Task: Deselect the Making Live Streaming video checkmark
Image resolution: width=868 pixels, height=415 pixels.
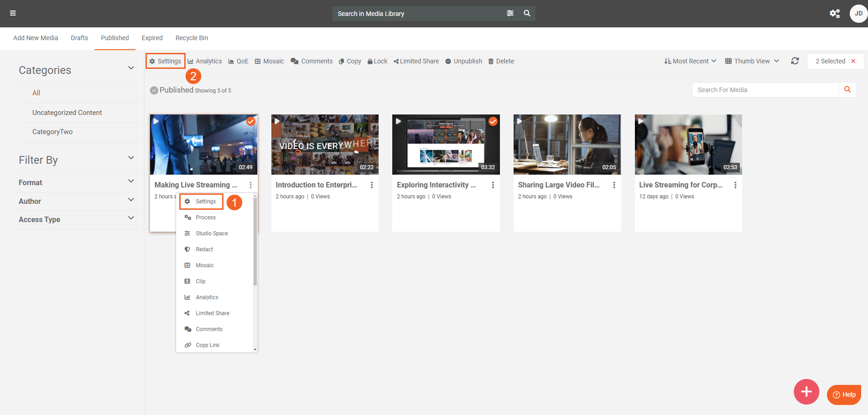Action: (250, 121)
